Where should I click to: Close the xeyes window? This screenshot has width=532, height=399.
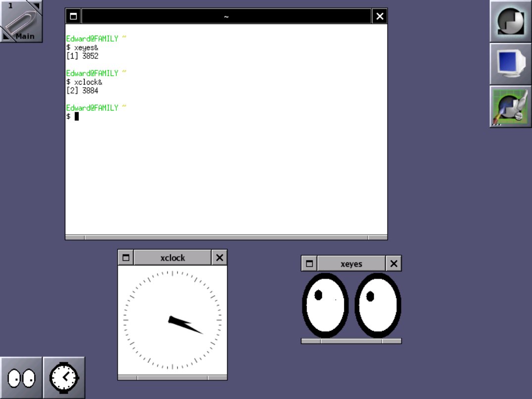393,263
